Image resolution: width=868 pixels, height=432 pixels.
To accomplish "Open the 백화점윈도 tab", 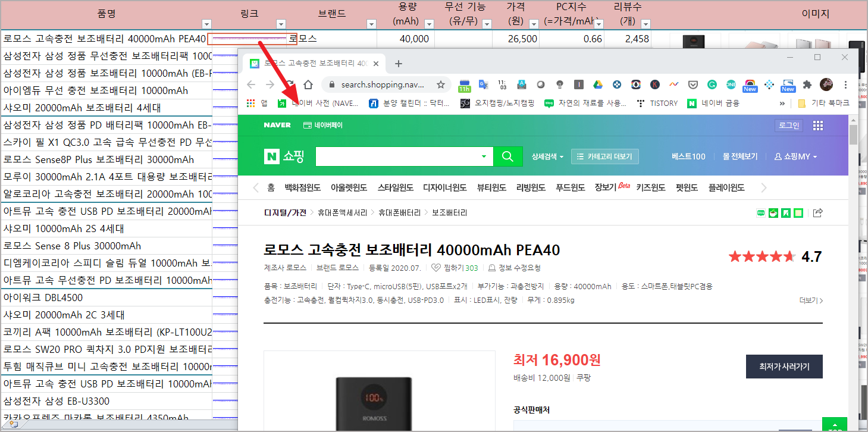I will (x=303, y=187).
